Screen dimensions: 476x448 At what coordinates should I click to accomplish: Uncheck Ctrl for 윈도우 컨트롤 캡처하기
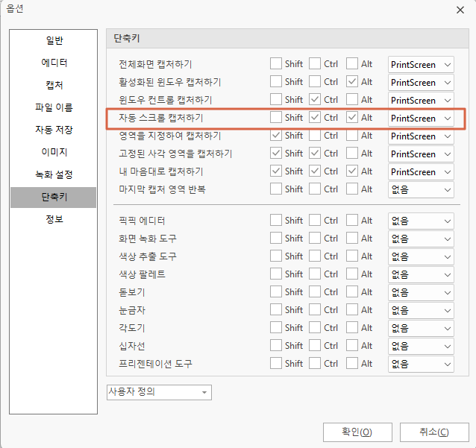(x=315, y=99)
